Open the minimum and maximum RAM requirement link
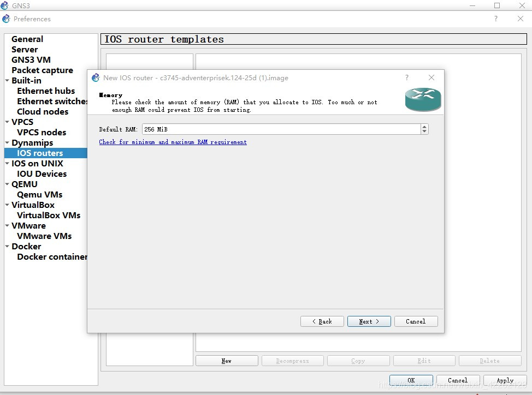The image size is (532, 395). point(173,142)
